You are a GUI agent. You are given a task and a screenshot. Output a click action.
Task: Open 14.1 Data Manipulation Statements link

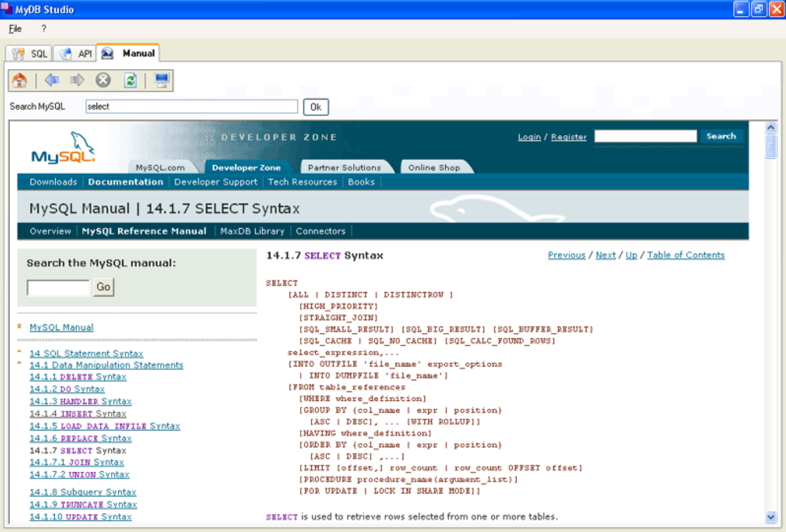tap(107, 365)
